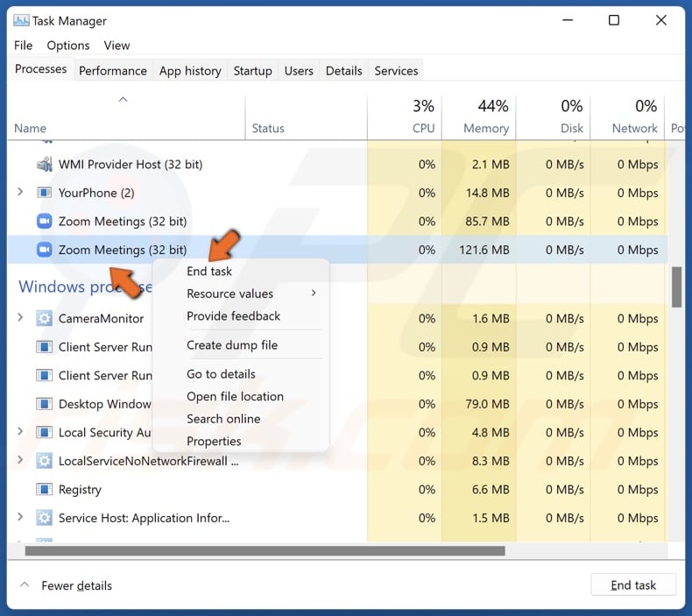Click the icon of the first Client Server Run row
This screenshot has height=616, width=692.
click(x=44, y=347)
